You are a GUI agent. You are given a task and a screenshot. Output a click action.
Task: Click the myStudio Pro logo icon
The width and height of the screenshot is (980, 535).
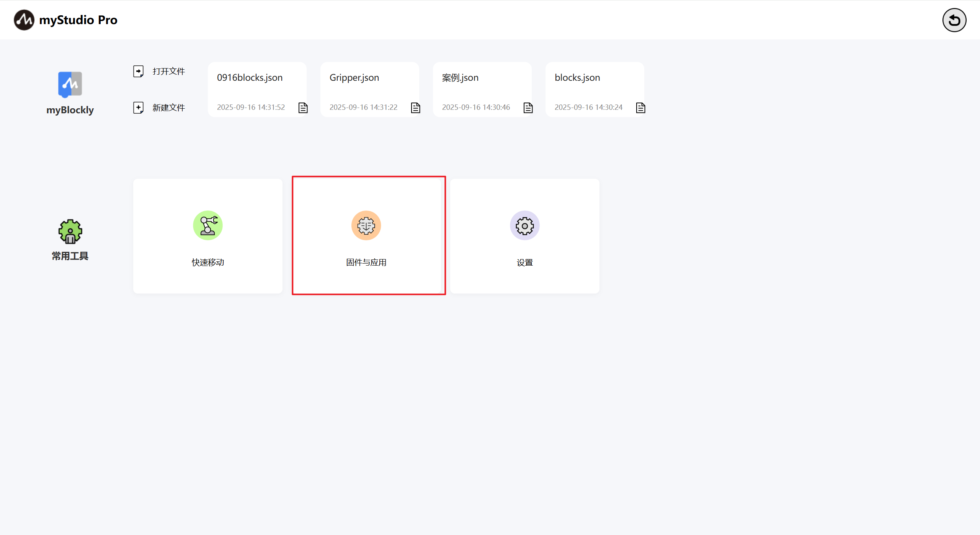click(x=24, y=20)
